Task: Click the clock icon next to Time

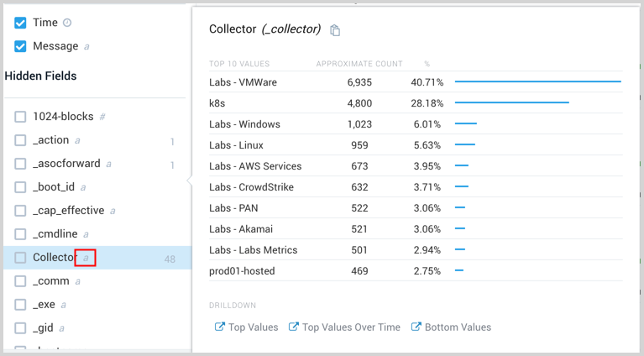Action: pos(68,24)
